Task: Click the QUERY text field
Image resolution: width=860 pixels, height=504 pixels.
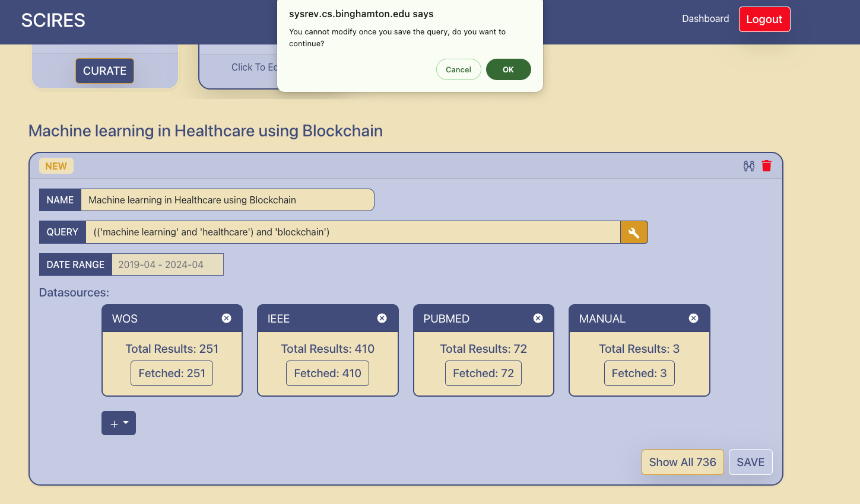Action: pyautogui.click(x=353, y=232)
